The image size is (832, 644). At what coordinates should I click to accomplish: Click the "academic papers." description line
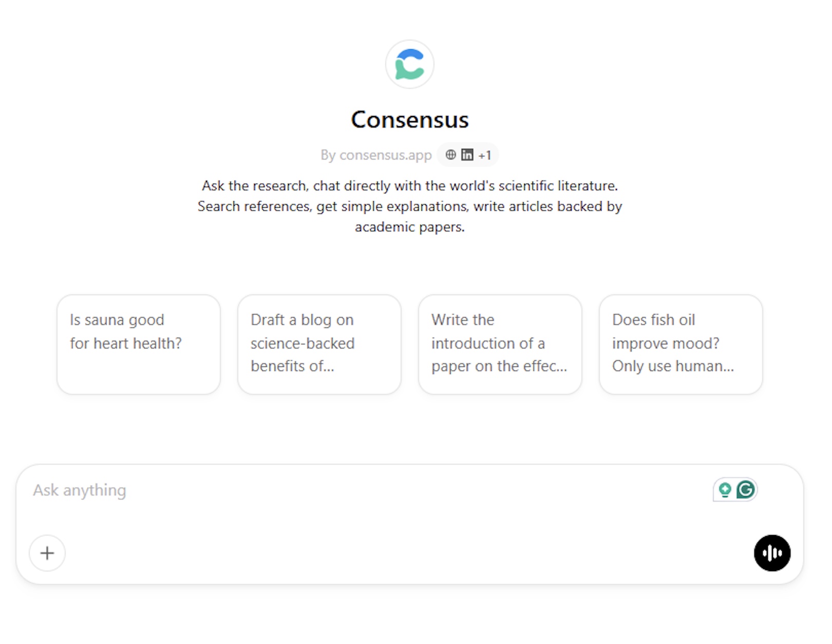409,226
